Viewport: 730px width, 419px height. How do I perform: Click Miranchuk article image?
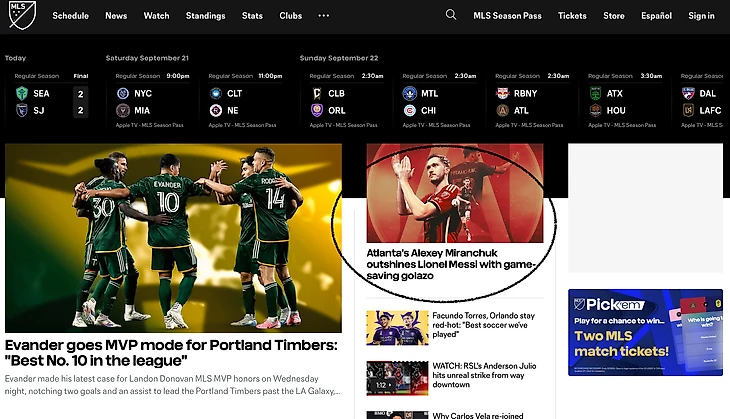click(455, 193)
